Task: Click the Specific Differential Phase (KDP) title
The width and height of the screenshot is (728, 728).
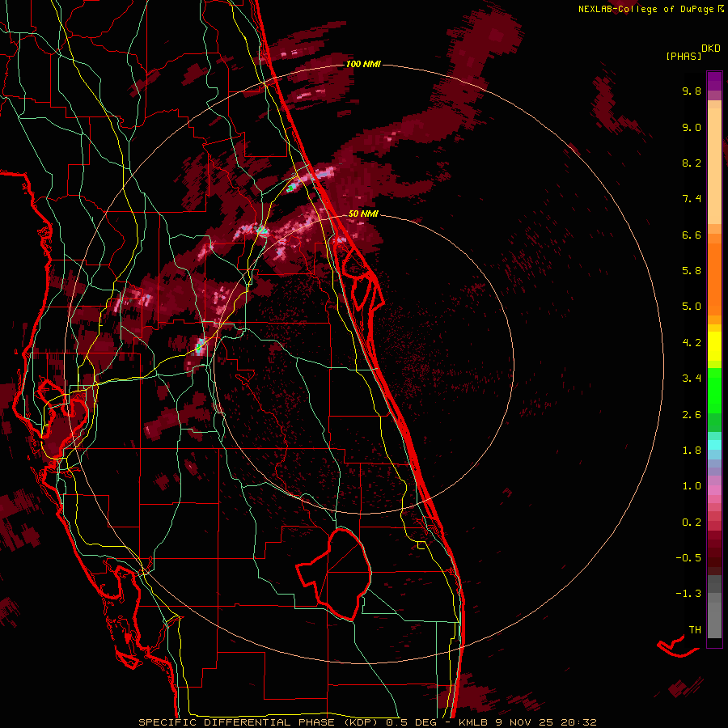Action: pyautogui.click(x=260, y=722)
